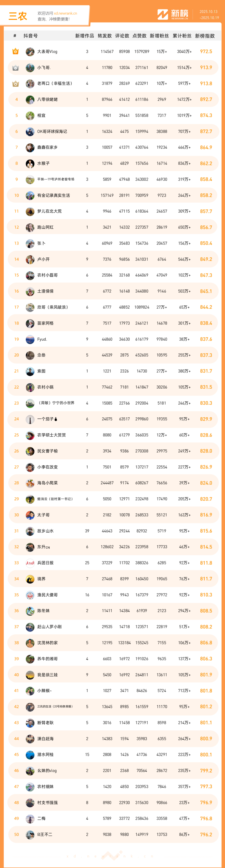Click the 新榜指数 column header
The height and width of the screenshot is (868, 225).
pos(205,36)
